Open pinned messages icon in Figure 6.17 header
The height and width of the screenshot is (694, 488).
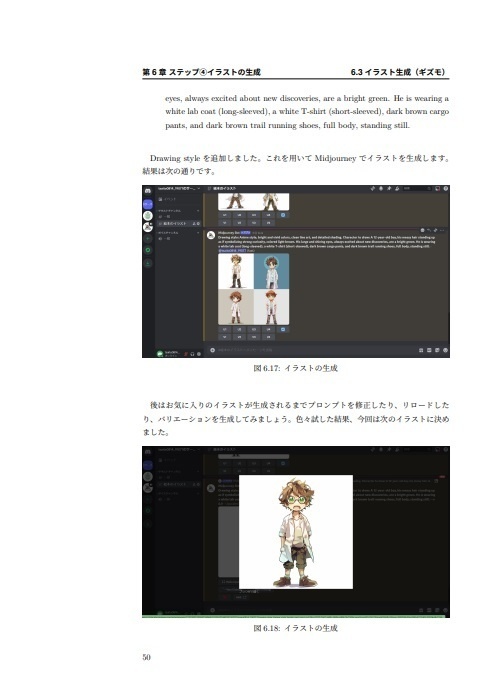click(389, 189)
